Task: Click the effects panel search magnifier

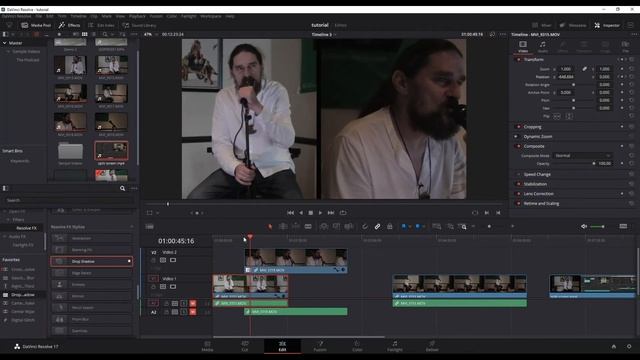Action: pos(122,188)
